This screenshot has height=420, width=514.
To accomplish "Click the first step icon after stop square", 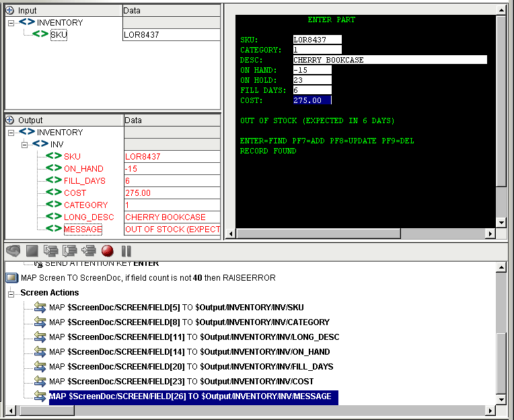I will click(50, 251).
